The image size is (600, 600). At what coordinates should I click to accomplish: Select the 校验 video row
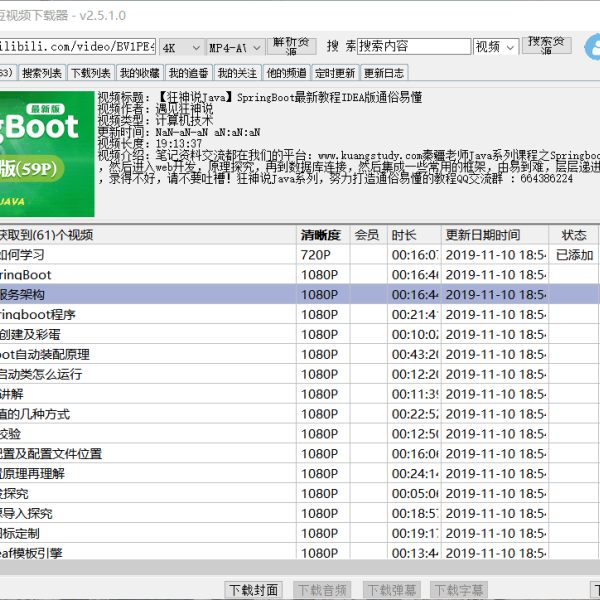[298, 434]
